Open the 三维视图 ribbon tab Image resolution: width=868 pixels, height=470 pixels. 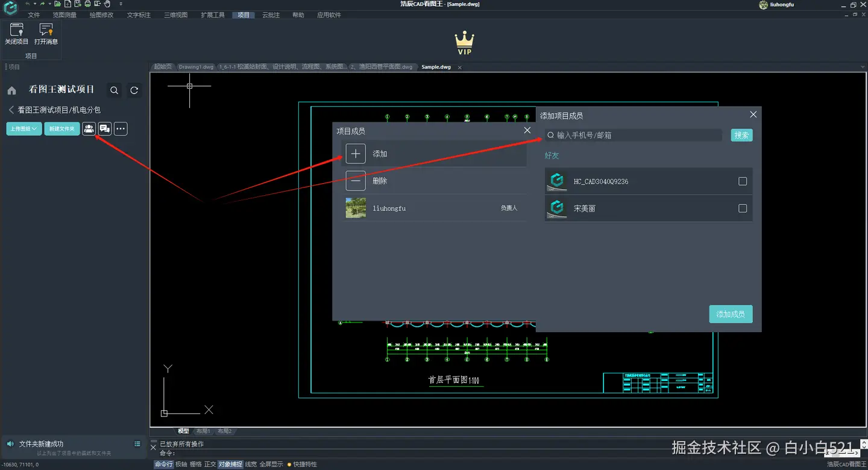tap(176, 15)
